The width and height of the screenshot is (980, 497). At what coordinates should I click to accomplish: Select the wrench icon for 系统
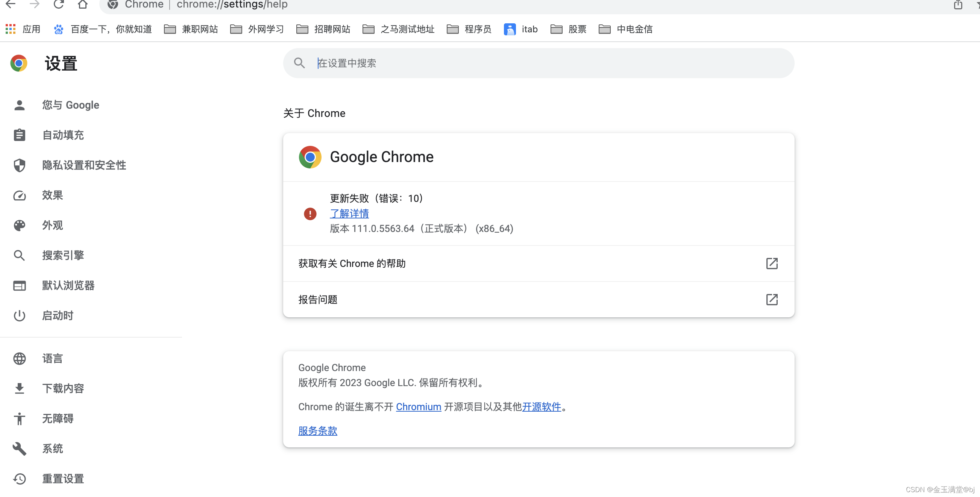[x=20, y=449]
